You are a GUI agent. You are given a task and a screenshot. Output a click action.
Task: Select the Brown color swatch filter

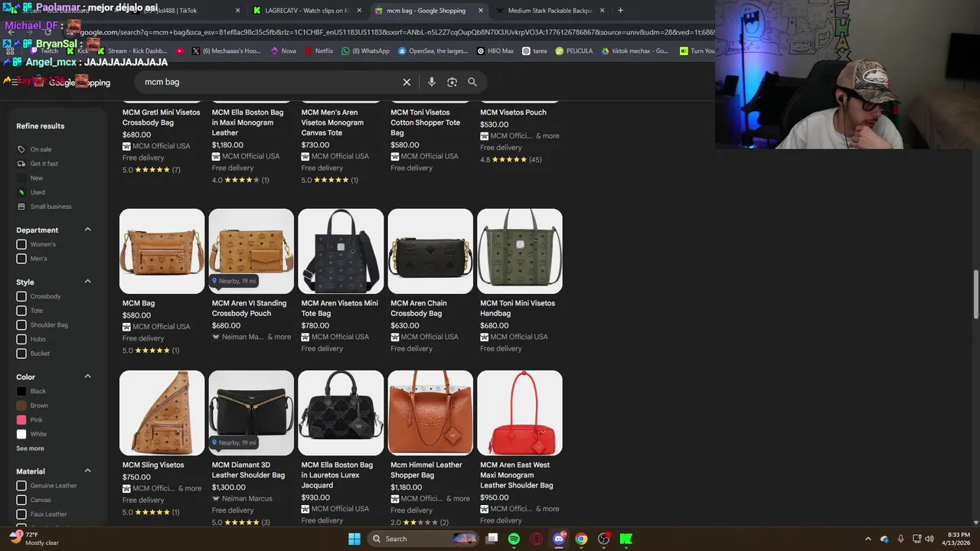pos(21,406)
